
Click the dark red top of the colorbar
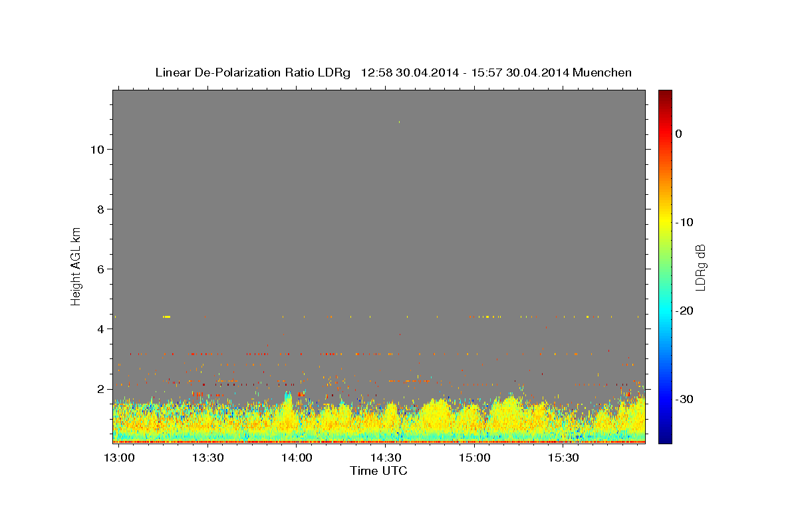coord(665,94)
